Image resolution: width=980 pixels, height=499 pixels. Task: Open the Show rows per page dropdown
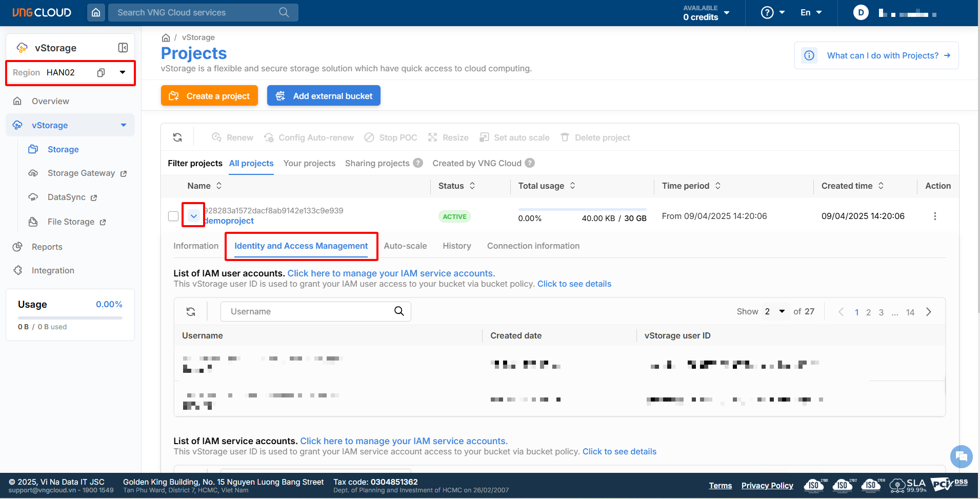pos(775,311)
